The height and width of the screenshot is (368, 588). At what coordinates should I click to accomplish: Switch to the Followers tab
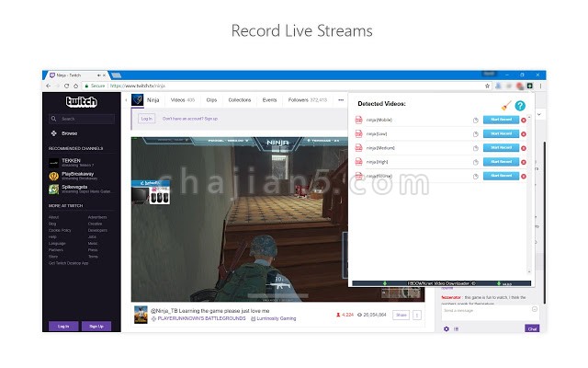coord(308,100)
